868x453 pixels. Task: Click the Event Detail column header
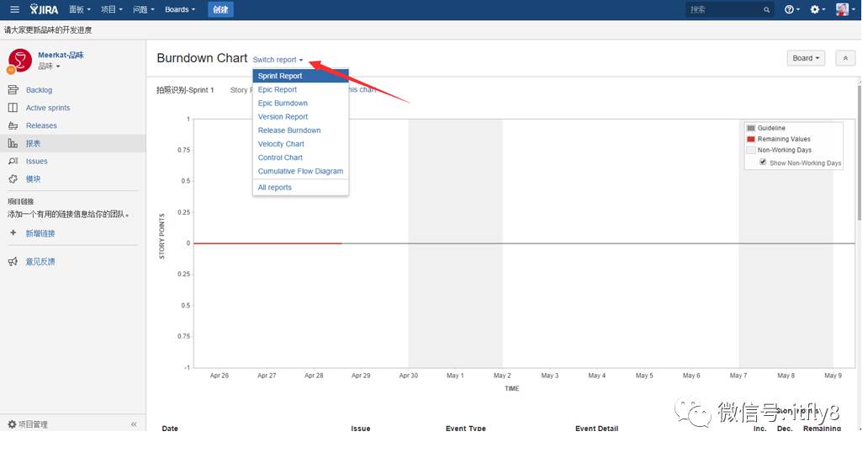[x=596, y=428]
